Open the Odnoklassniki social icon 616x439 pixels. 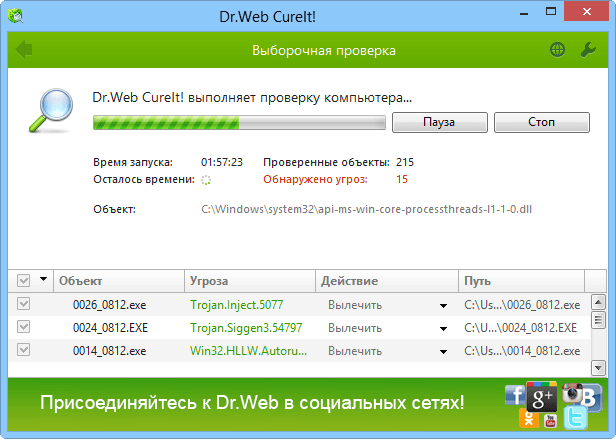529,419
